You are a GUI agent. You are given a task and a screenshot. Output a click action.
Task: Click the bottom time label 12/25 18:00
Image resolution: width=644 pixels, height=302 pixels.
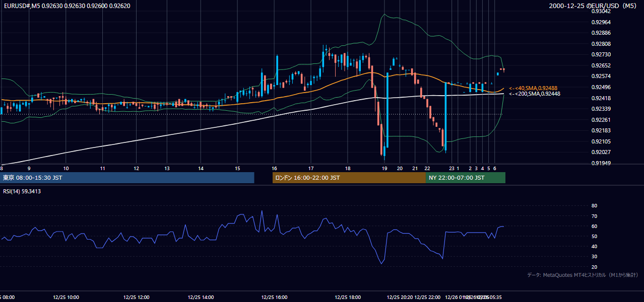(348, 297)
